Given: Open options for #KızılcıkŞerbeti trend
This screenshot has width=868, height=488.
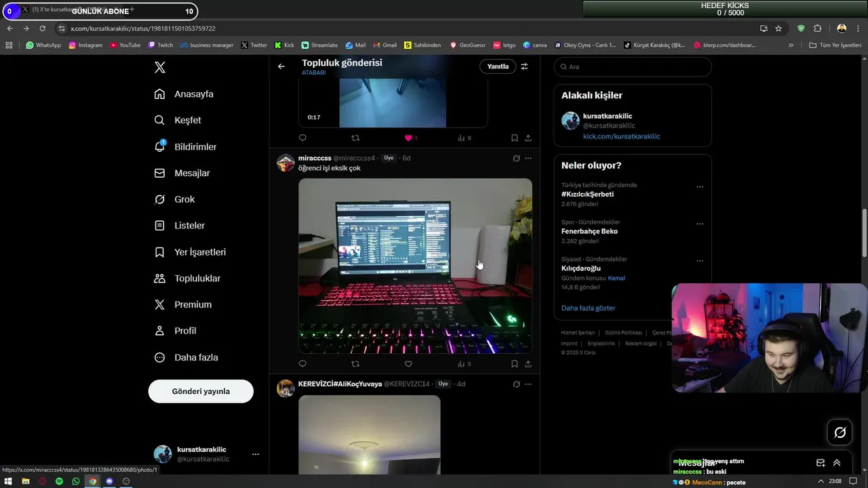Looking at the screenshot, I should (700, 187).
